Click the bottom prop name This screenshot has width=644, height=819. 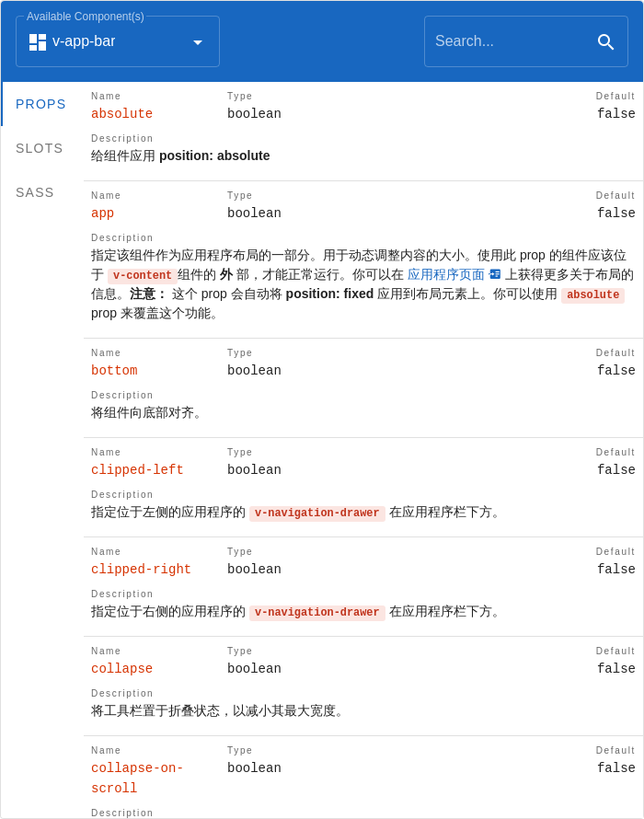click(114, 370)
